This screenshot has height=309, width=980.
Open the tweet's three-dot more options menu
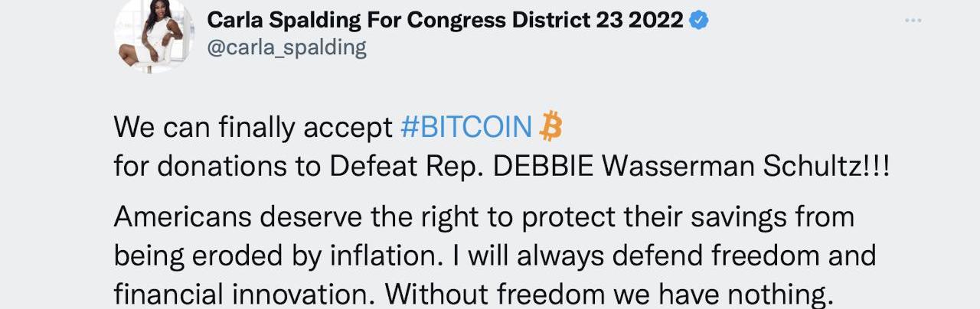[913, 21]
